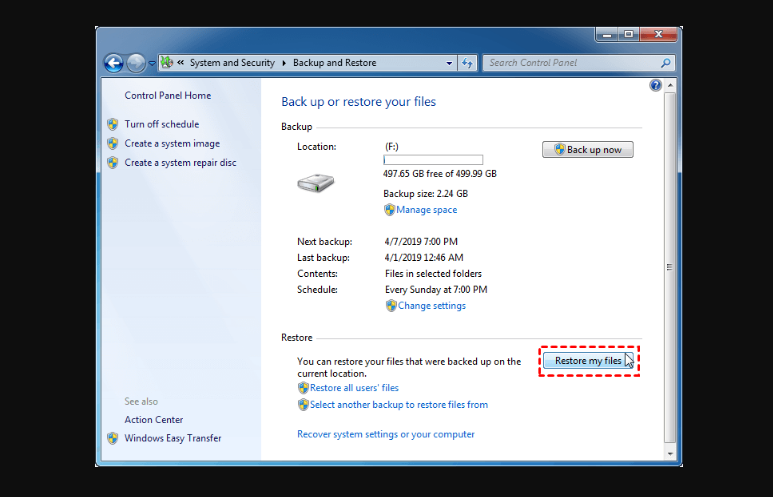Open Action Center link
The width and height of the screenshot is (773, 497).
(154, 420)
